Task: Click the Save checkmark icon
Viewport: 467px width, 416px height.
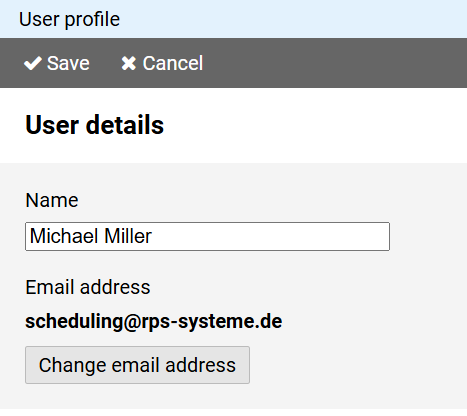Action: (33, 63)
